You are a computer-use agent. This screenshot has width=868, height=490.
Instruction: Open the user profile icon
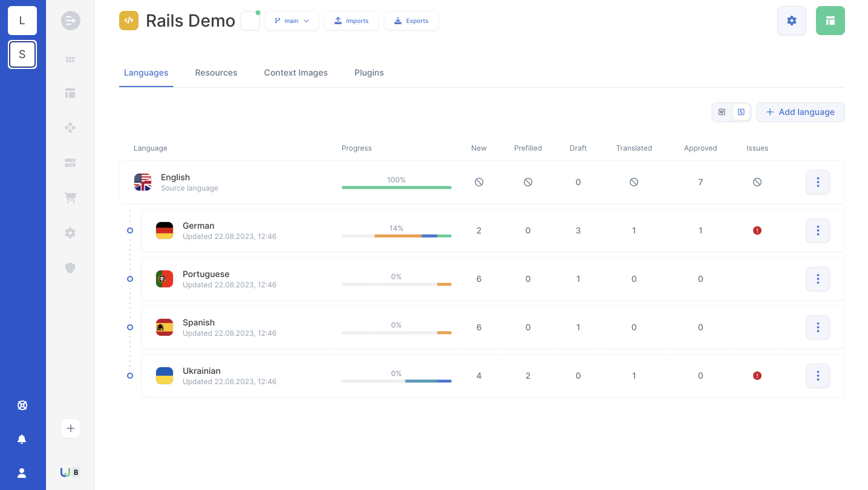point(22,473)
